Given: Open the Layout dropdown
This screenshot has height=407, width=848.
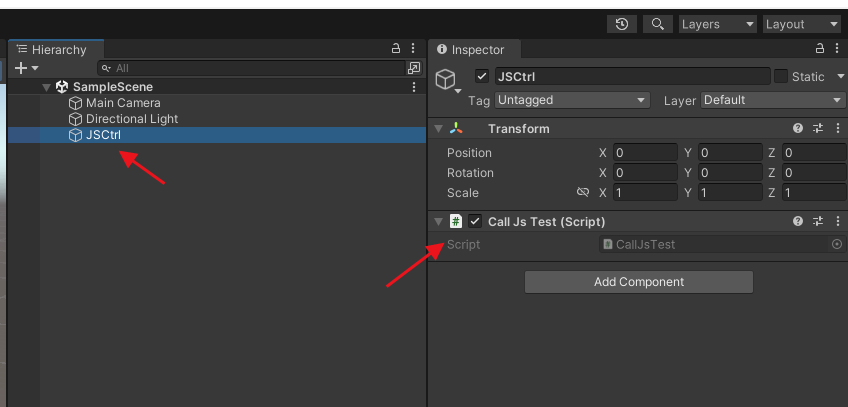Looking at the screenshot, I should (x=802, y=24).
